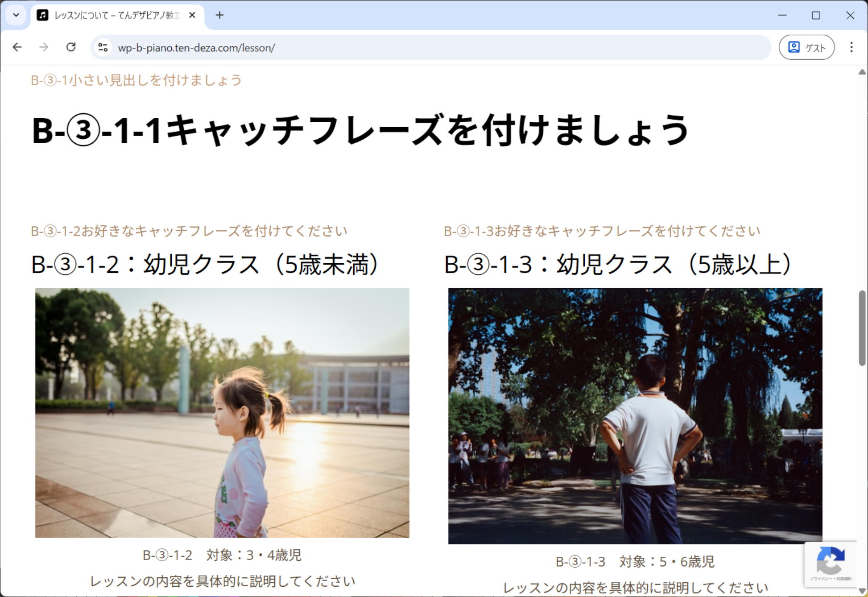868x597 pixels.
Task: Click the girl photo thumbnail
Action: pos(222,412)
